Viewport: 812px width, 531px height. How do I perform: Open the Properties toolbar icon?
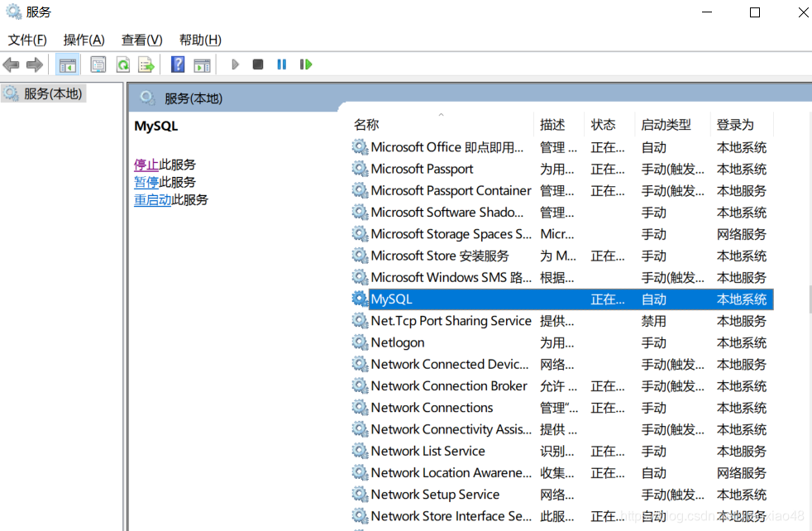(x=98, y=65)
